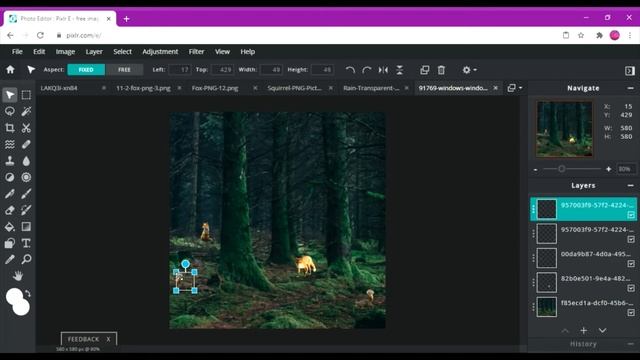
Task: Select the Lasso tool
Action: coord(10,111)
